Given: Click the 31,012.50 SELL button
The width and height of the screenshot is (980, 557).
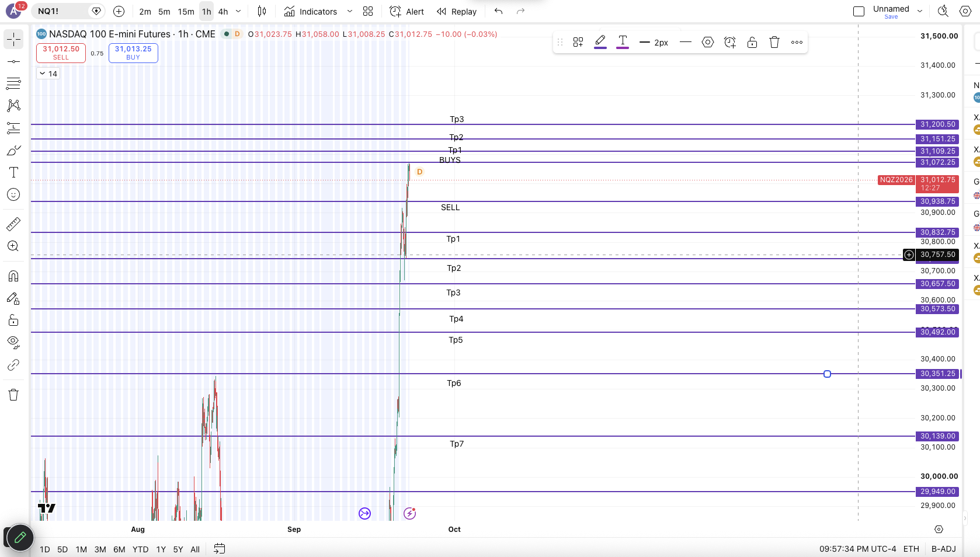Looking at the screenshot, I should tap(61, 53).
